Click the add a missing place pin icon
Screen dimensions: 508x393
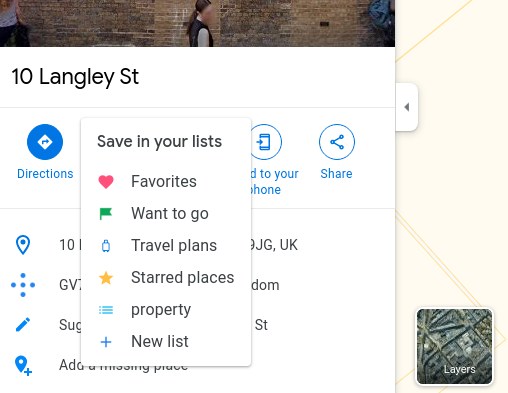[23, 366]
